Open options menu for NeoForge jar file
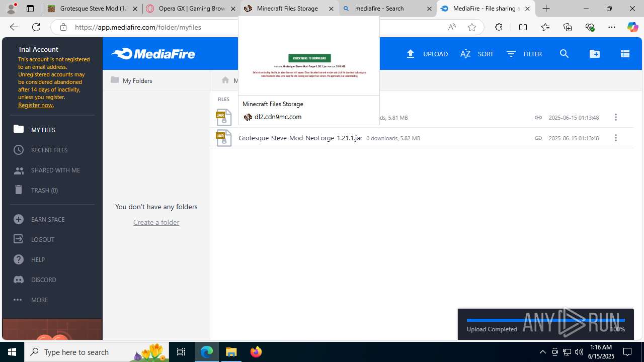This screenshot has width=644, height=362. click(x=616, y=138)
